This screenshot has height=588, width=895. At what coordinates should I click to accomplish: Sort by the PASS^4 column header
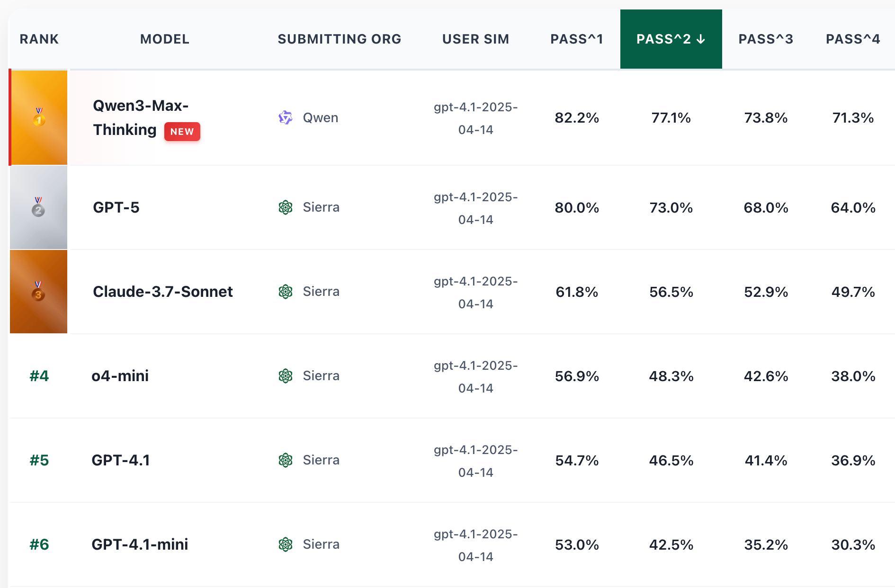(852, 39)
